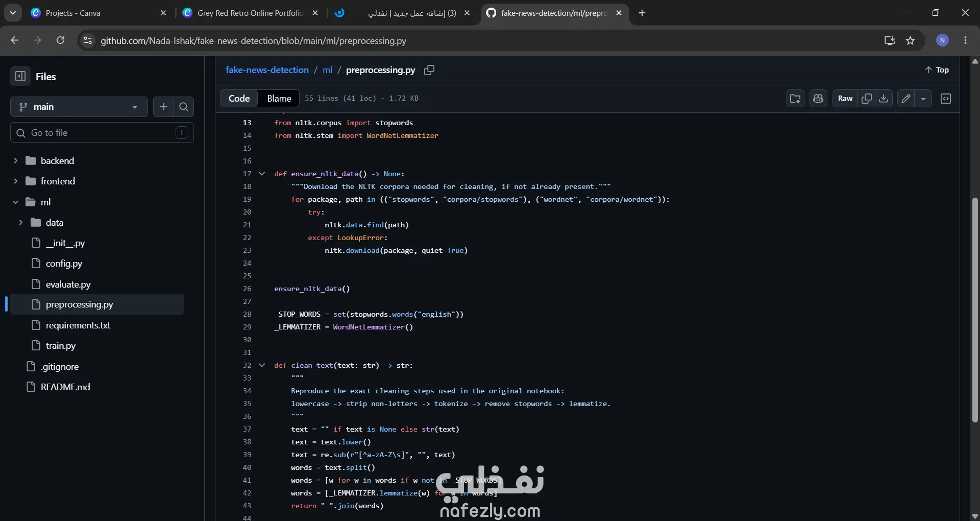Open evaluate.py in file tree
Image resolution: width=980 pixels, height=521 pixels.
[68, 284]
